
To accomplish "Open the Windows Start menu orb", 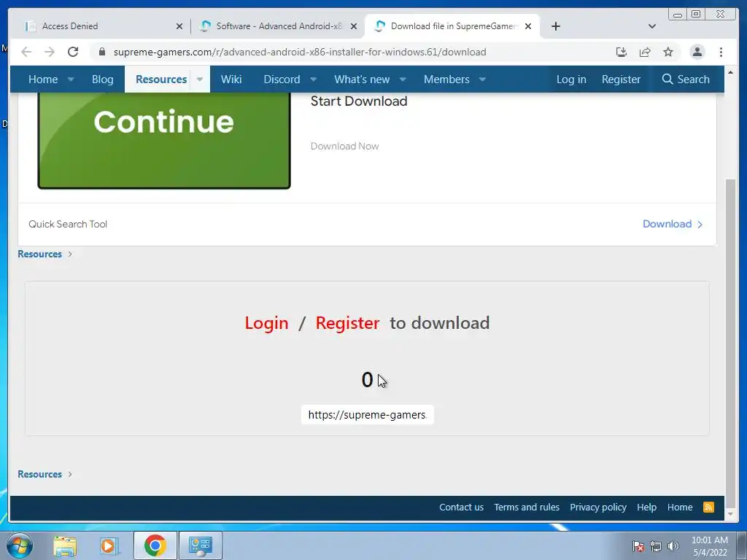I will 20,545.
